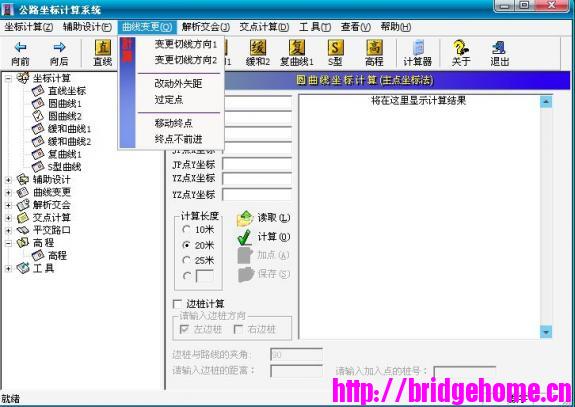
Task: Click the 计算 button with checkmark
Action: tap(264, 237)
